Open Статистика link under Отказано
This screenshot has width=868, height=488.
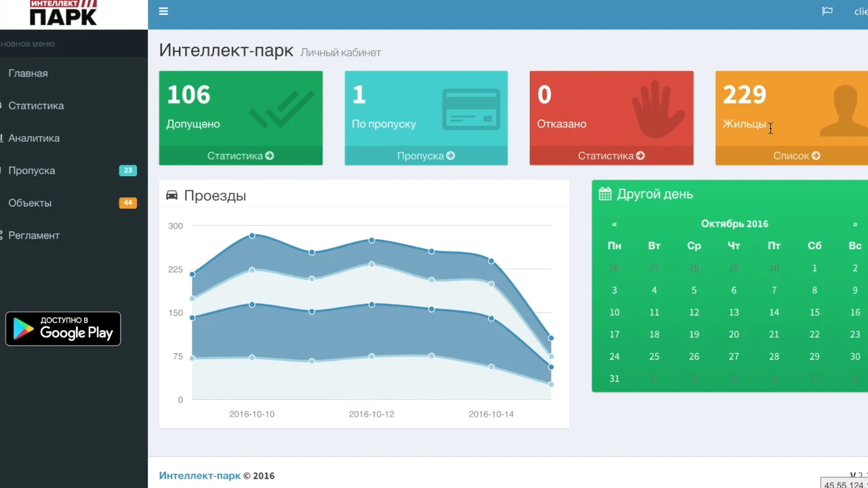[612, 156]
